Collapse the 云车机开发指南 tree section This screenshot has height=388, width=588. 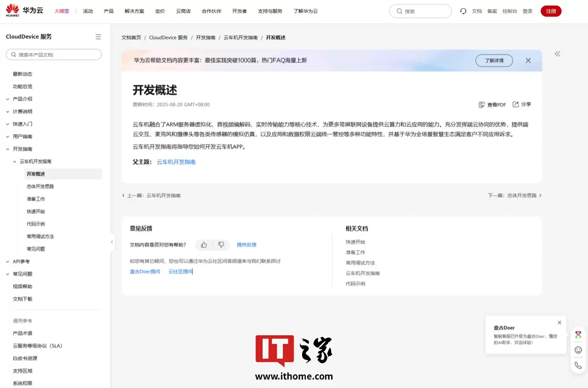point(15,162)
